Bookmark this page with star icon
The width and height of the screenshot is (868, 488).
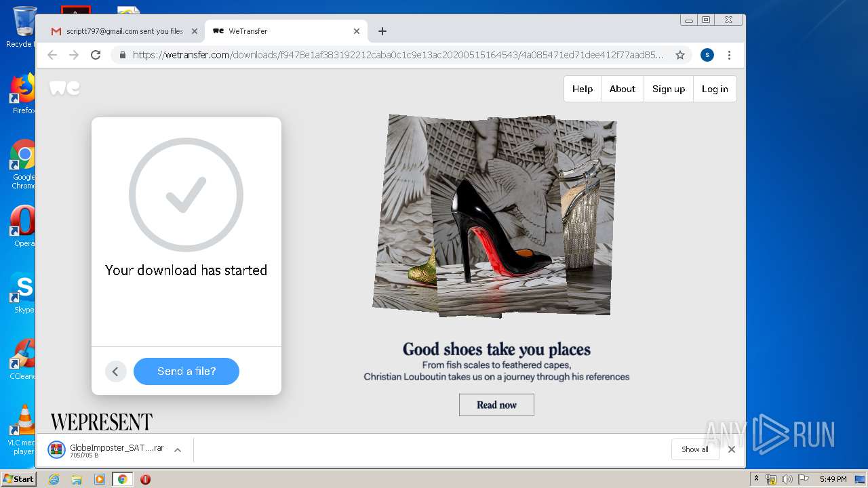coord(680,55)
